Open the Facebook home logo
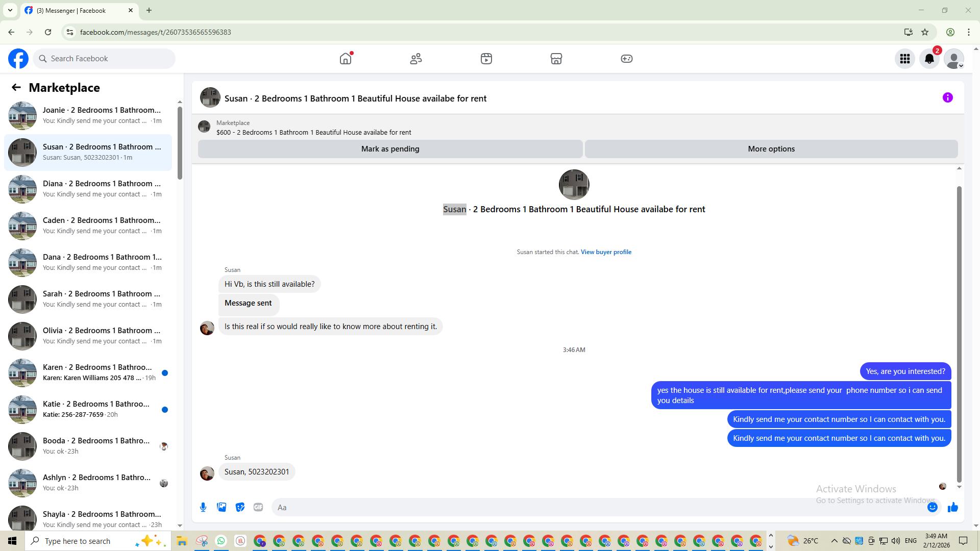The width and height of the screenshot is (980, 551). click(18, 59)
